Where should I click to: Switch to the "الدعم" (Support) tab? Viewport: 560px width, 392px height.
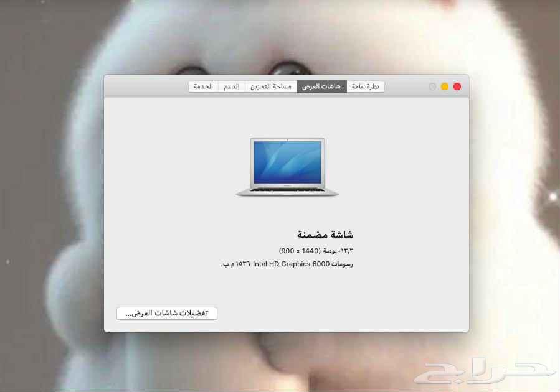(x=232, y=86)
